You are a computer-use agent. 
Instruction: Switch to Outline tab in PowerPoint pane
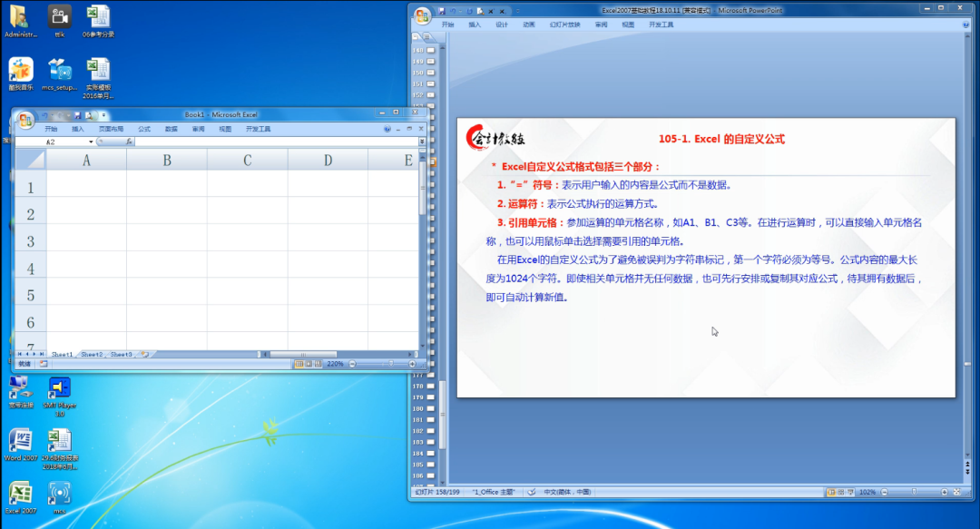click(x=426, y=37)
